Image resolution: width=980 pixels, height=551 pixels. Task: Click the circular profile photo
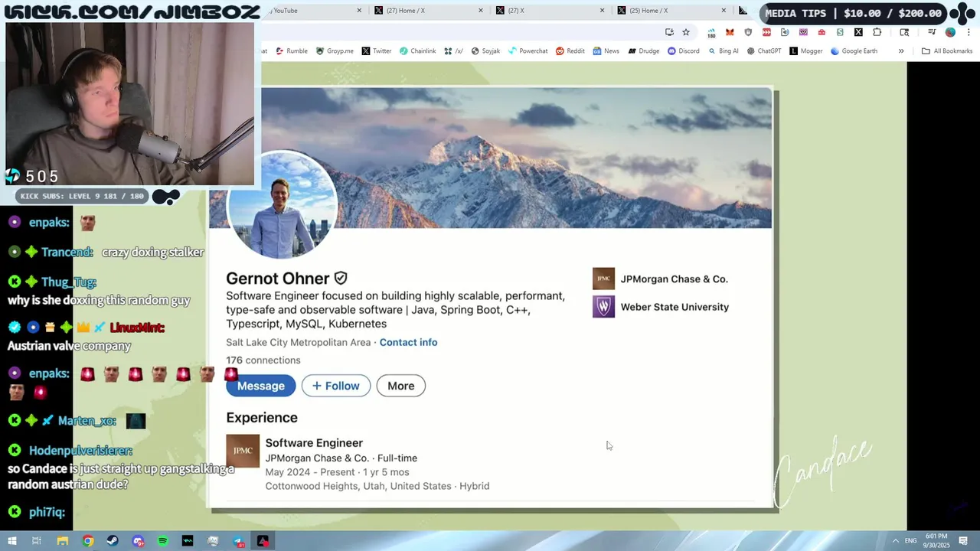(x=282, y=205)
